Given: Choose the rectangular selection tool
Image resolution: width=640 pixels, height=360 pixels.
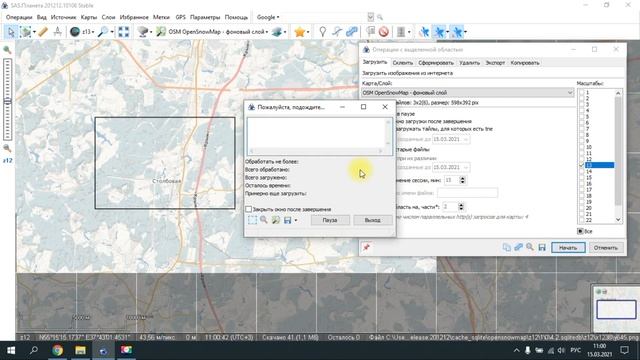Looking at the screenshot, I should 25,32.
